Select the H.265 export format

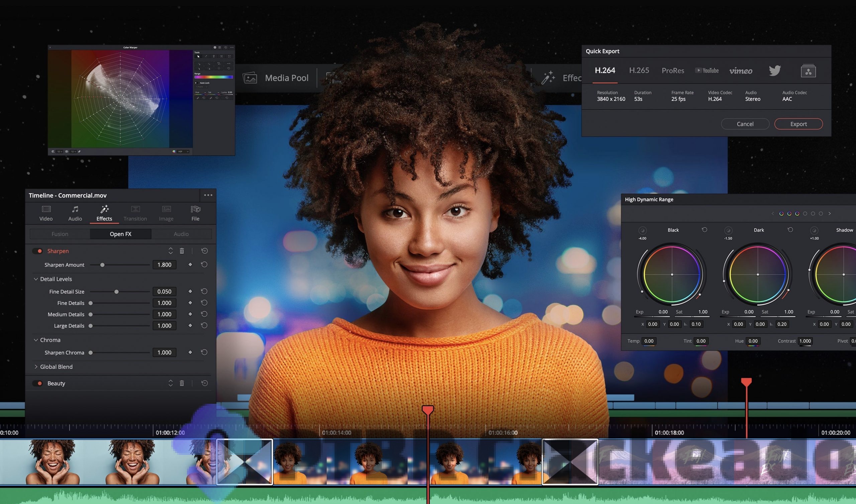pos(639,70)
